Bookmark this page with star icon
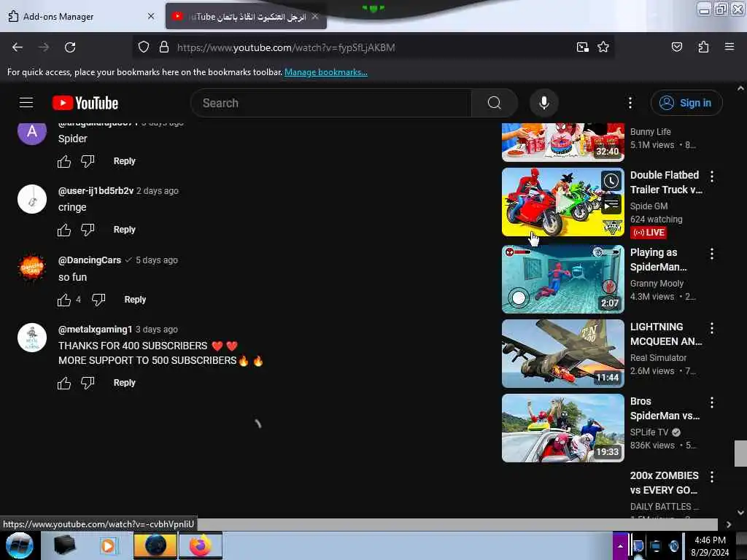 (x=603, y=47)
